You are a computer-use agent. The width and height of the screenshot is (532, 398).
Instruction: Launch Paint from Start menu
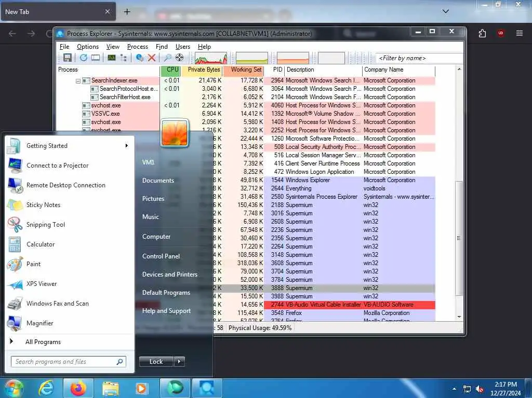pyautogui.click(x=69, y=264)
